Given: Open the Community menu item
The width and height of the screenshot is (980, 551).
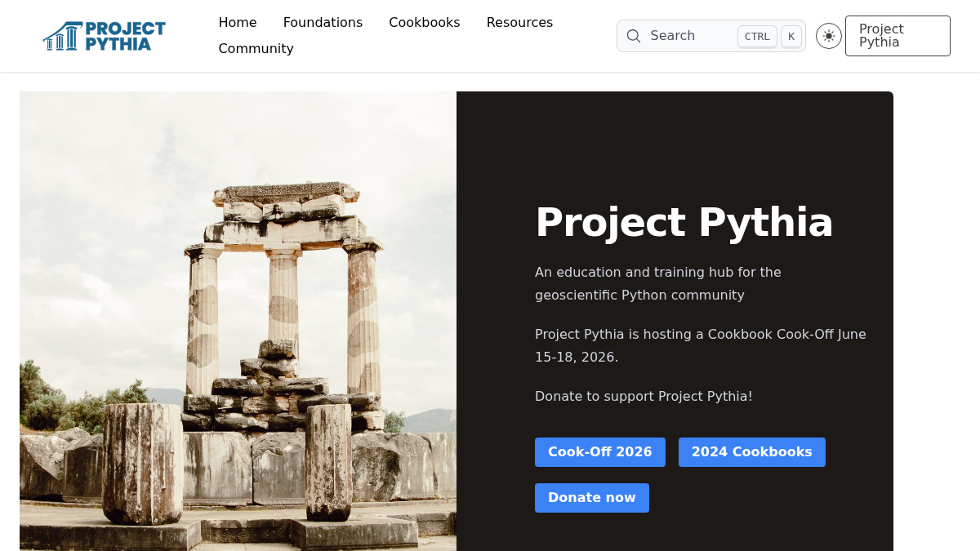Looking at the screenshot, I should [256, 49].
